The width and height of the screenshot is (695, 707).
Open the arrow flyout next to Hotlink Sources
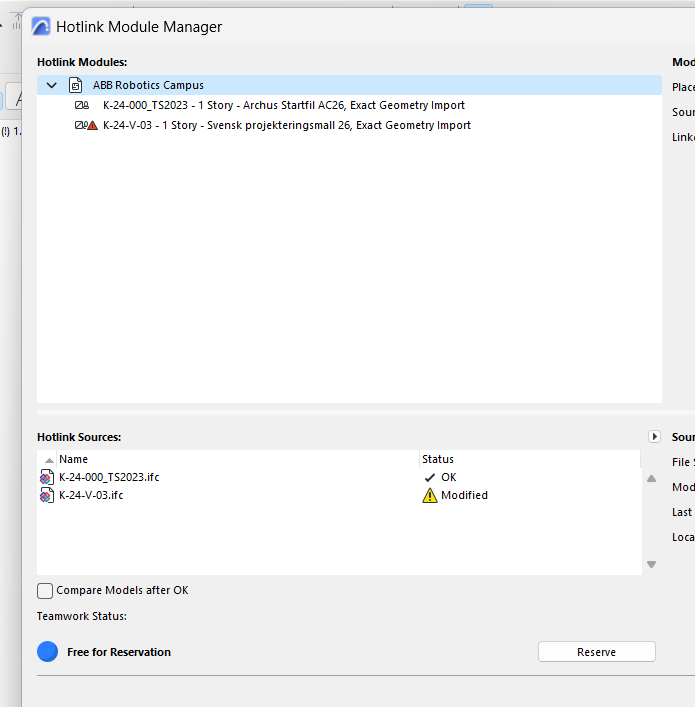[654, 437]
